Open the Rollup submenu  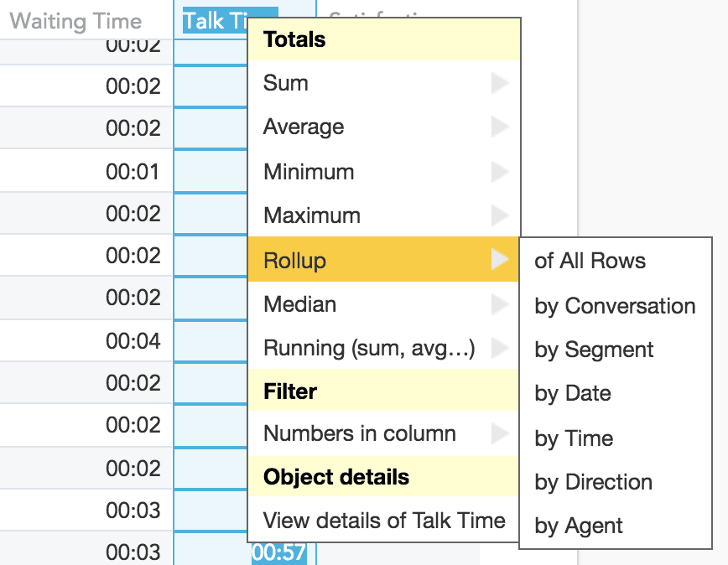(499, 260)
